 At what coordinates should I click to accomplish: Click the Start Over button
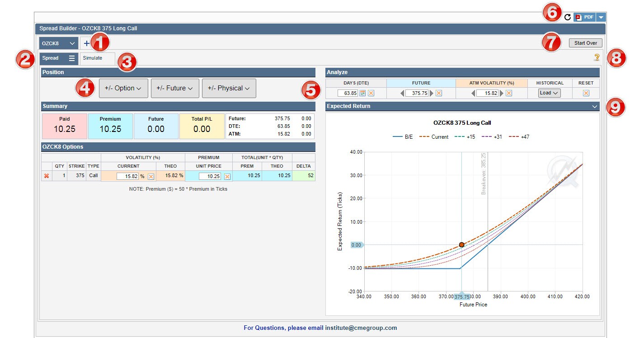[x=585, y=43]
